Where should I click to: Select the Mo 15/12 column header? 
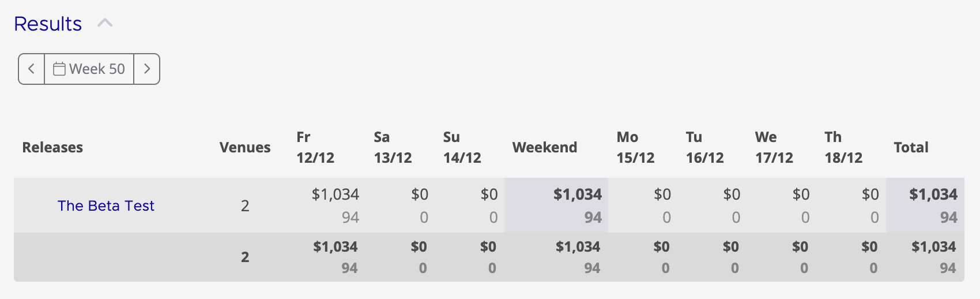coord(635,147)
